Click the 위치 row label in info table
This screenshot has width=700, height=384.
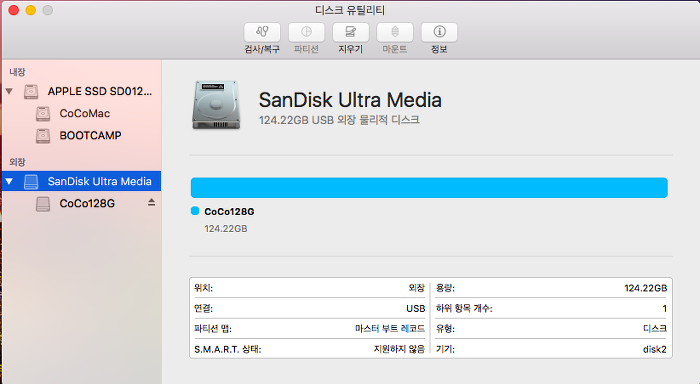coord(204,288)
